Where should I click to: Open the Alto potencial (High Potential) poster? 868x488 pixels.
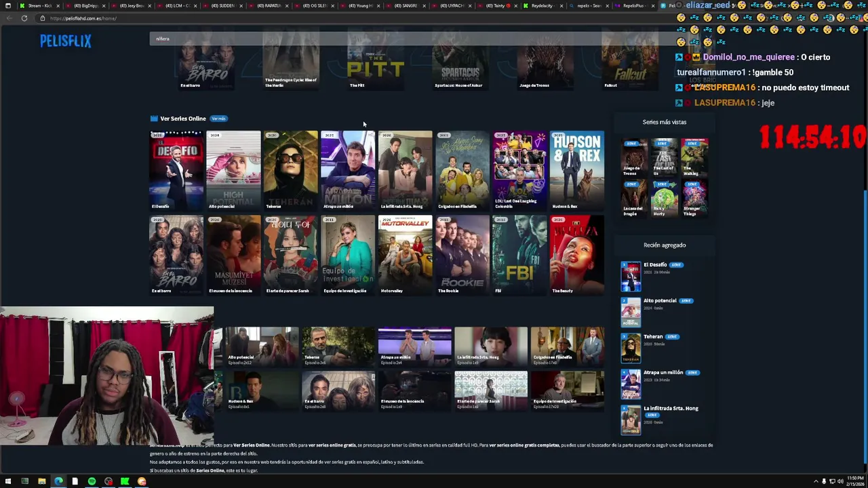pyautogui.click(x=233, y=170)
